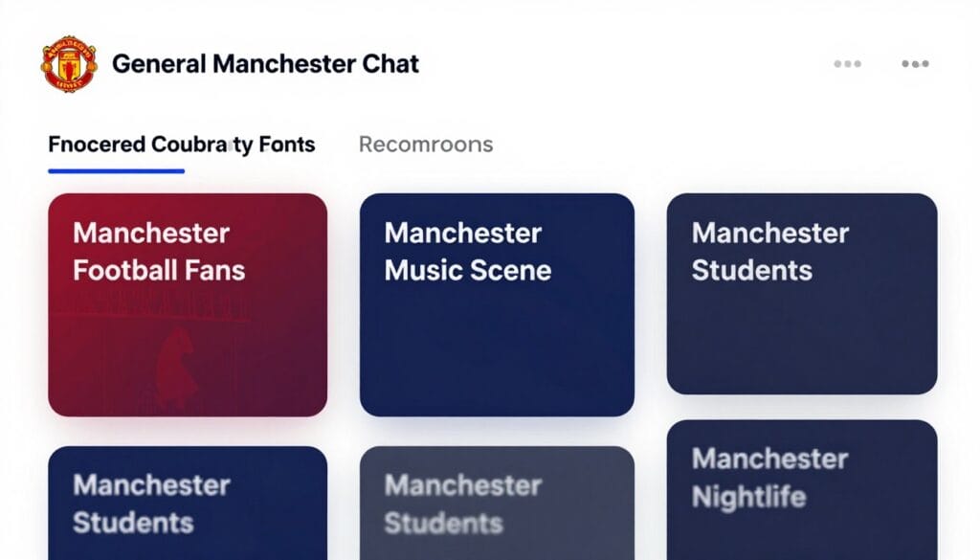Image resolution: width=980 pixels, height=560 pixels.
Task: Select the left ellipsis icon near the corner
Action: click(846, 63)
